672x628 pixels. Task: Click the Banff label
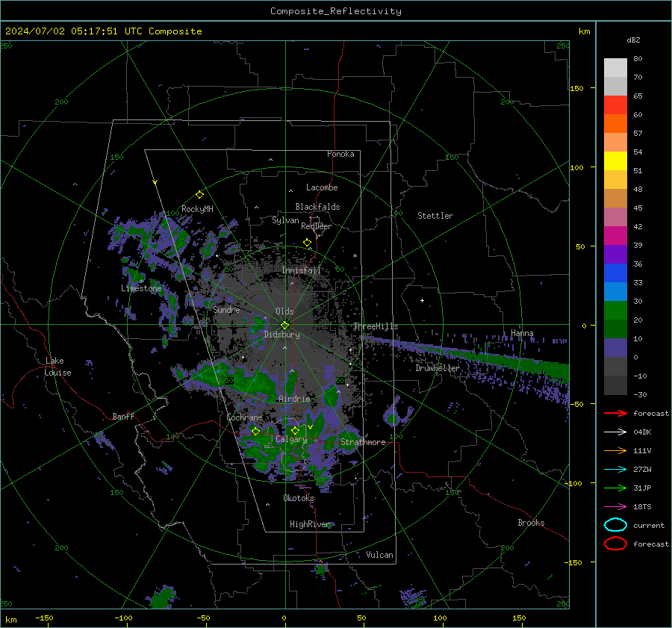pyautogui.click(x=123, y=416)
